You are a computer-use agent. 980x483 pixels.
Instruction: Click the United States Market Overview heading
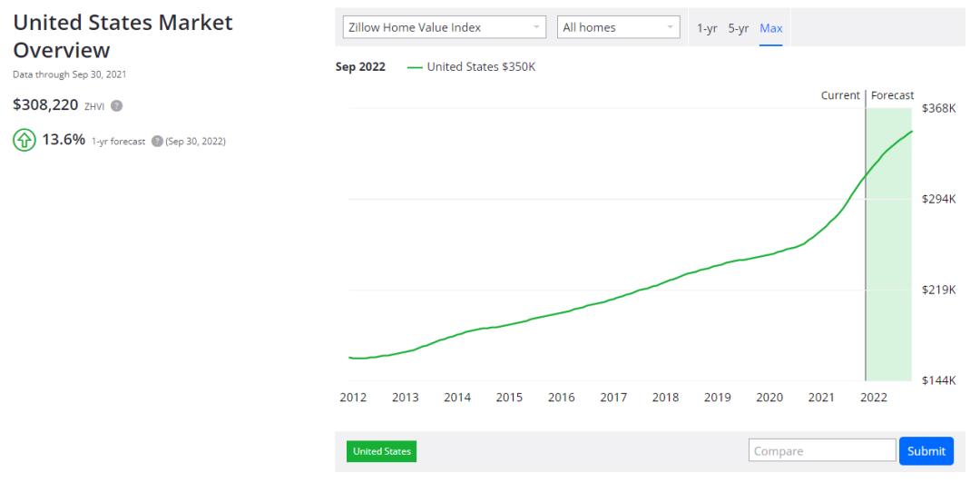122,36
